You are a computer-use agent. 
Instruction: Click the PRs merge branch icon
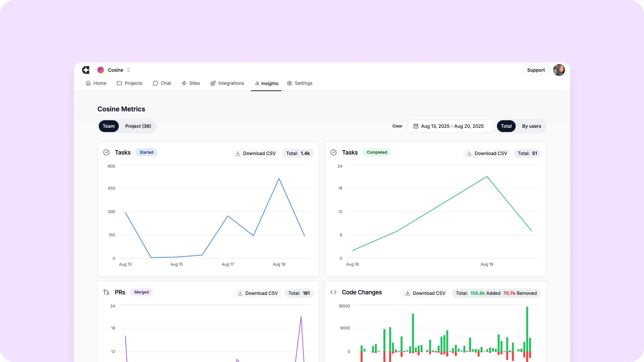coord(106,292)
